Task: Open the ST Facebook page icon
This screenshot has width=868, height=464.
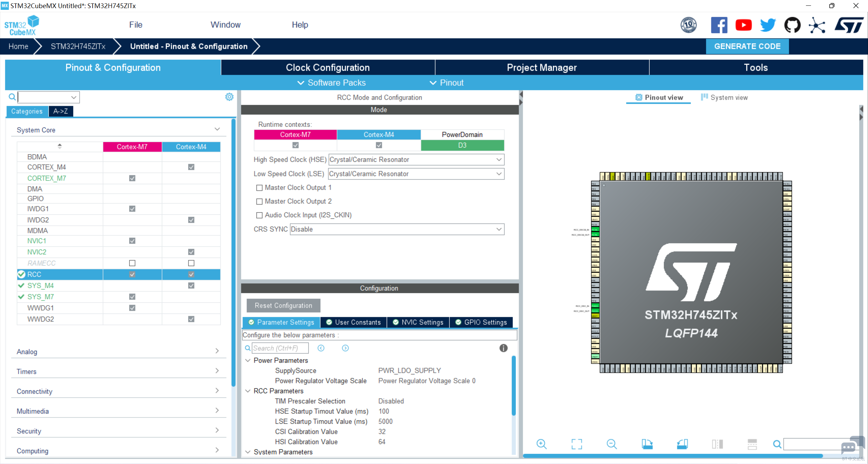Action: click(719, 25)
